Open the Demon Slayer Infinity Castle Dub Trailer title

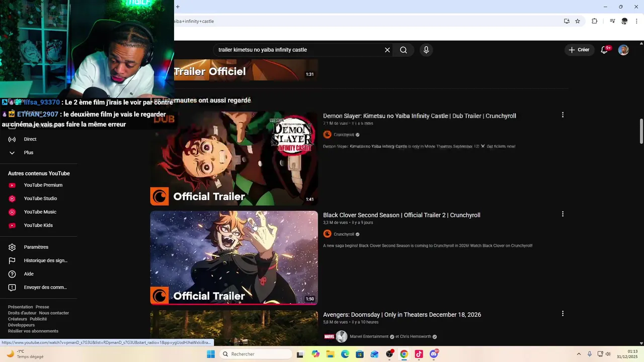pos(420,116)
